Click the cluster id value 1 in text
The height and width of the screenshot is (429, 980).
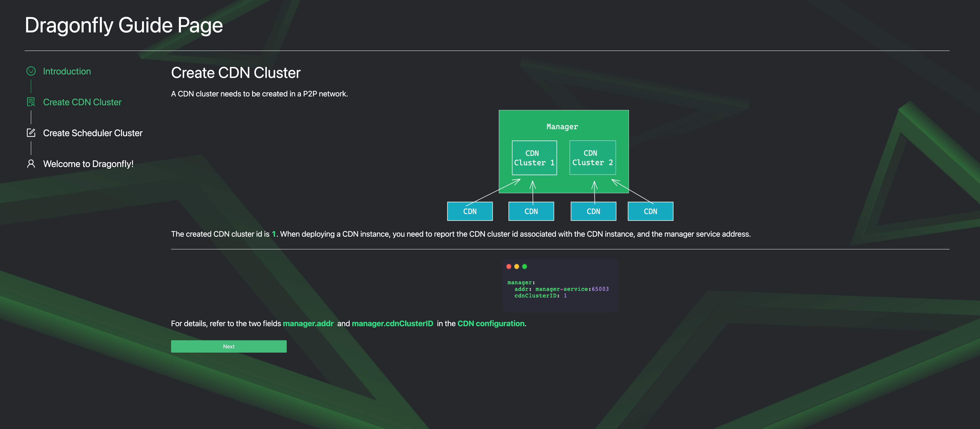tap(274, 234)
